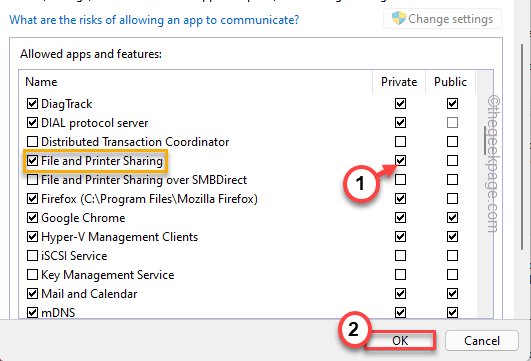Enable the Key Management Service checkbox
531x361 pixels.
(x=32, y=274)
